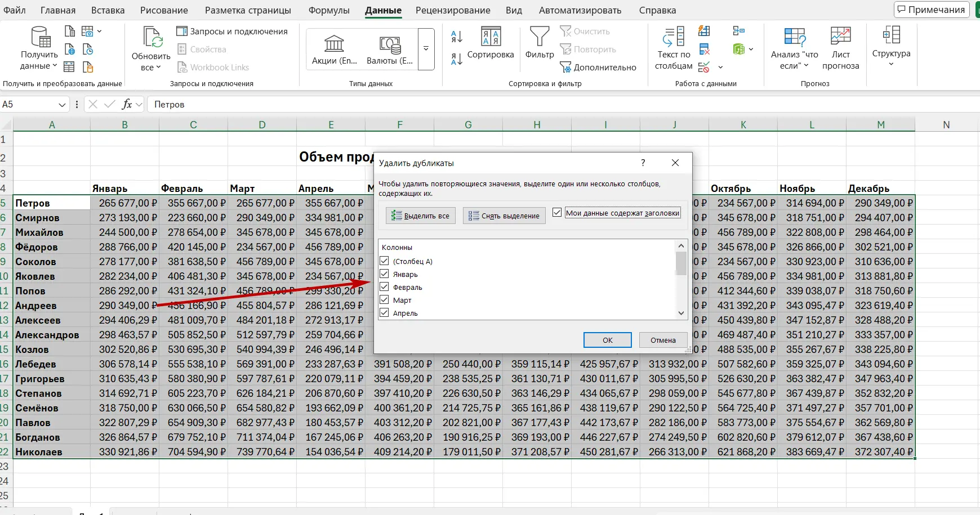Click the Снять выделение button
The height and width of the screenshot is (515, 980).
pos(504,216)
